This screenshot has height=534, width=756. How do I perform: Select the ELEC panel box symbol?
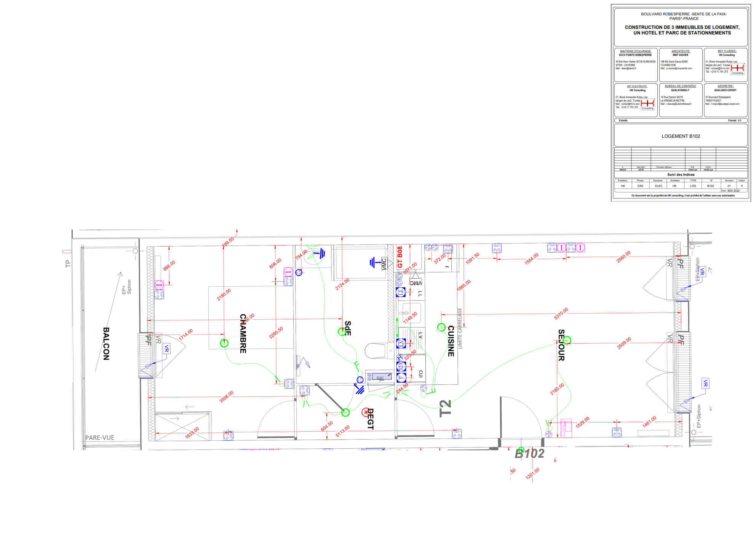click(x=382, y=377)
